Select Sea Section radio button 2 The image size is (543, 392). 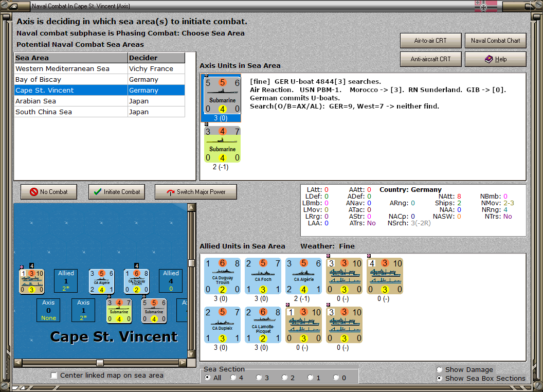tap(284, 378)
